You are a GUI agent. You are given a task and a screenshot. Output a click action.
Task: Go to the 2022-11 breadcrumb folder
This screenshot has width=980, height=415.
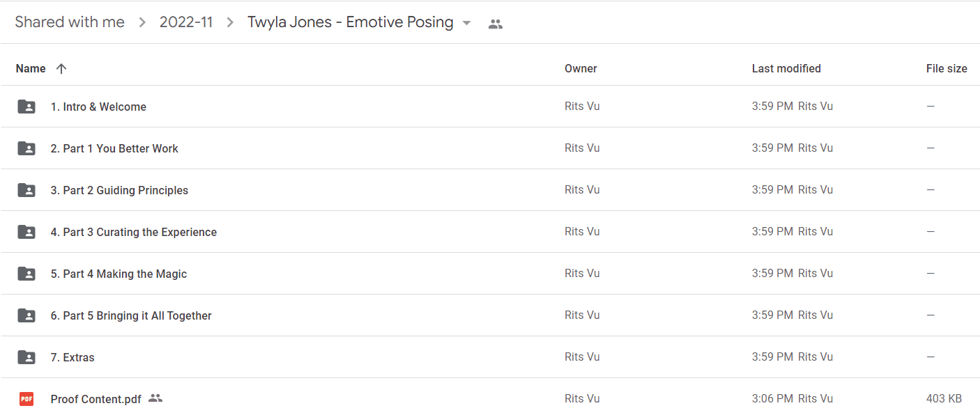(x=186, y=22)
